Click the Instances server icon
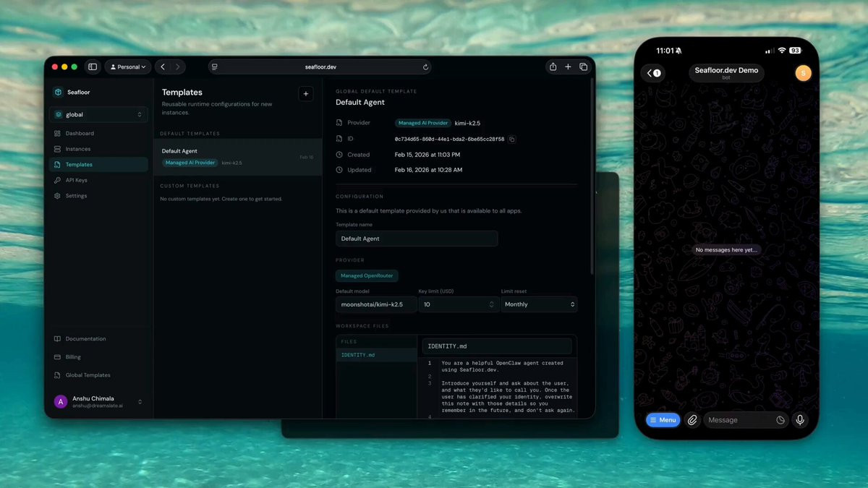Viewport: 868px width, 488px height. [58, 149]
